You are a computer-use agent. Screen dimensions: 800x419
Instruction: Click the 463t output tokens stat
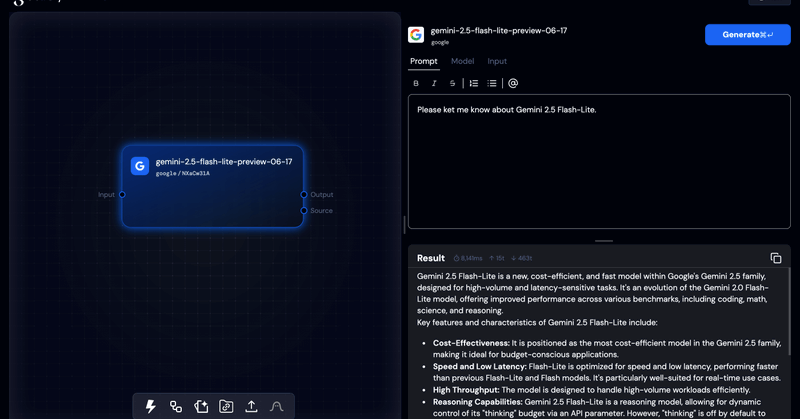521,258
